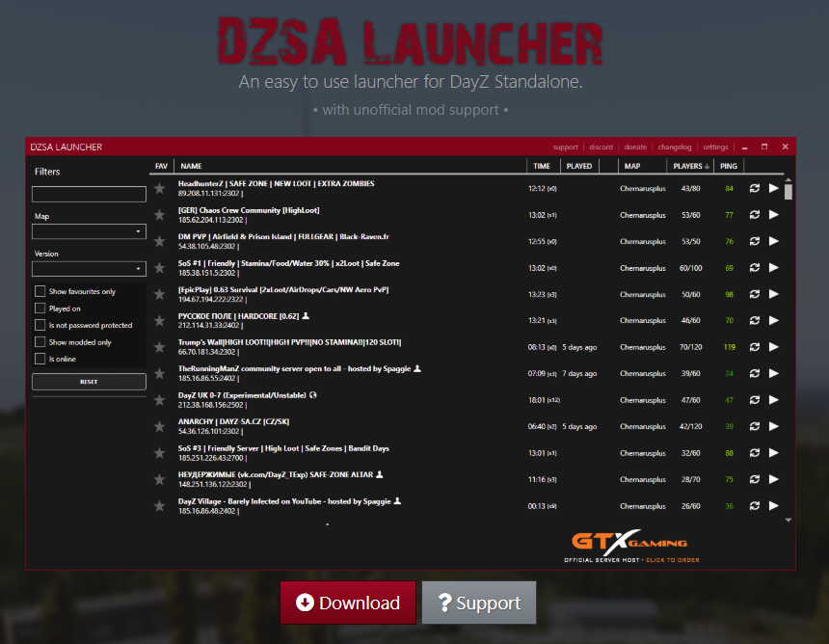Join [EpicPlay] 0.63 Survival server
This screenshot has height=644, width=829.
(773, 294)
